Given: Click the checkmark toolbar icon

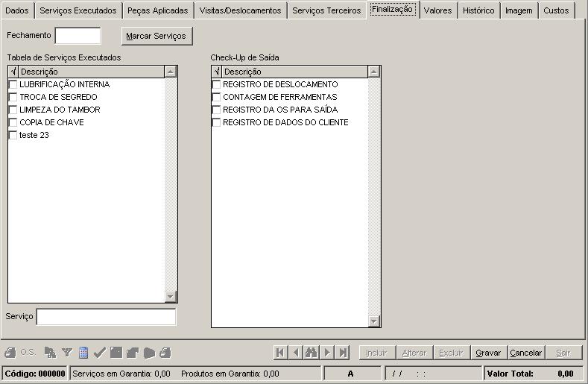Looking at the screenshot, I should click(99, 353).
